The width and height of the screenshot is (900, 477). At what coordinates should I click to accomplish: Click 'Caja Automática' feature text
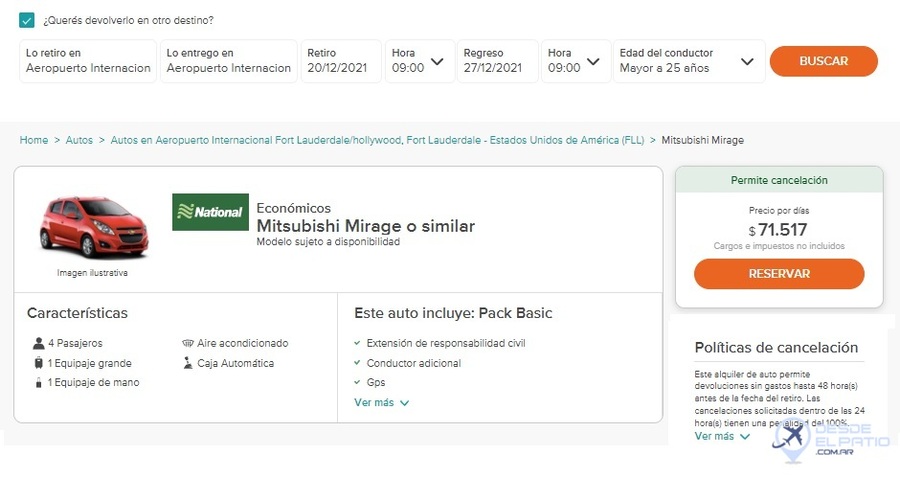pos(236,363)
